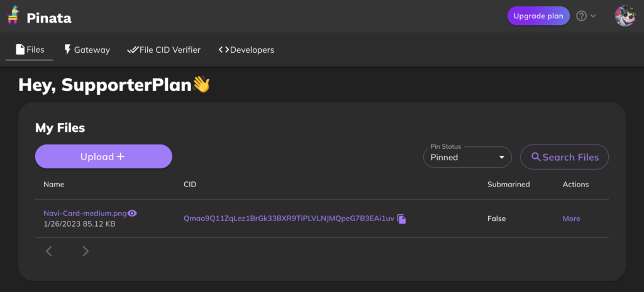Screen dimensions: 644x292
Task: Expand the chevron next to help icon
Action: click(x=592, y=16)
